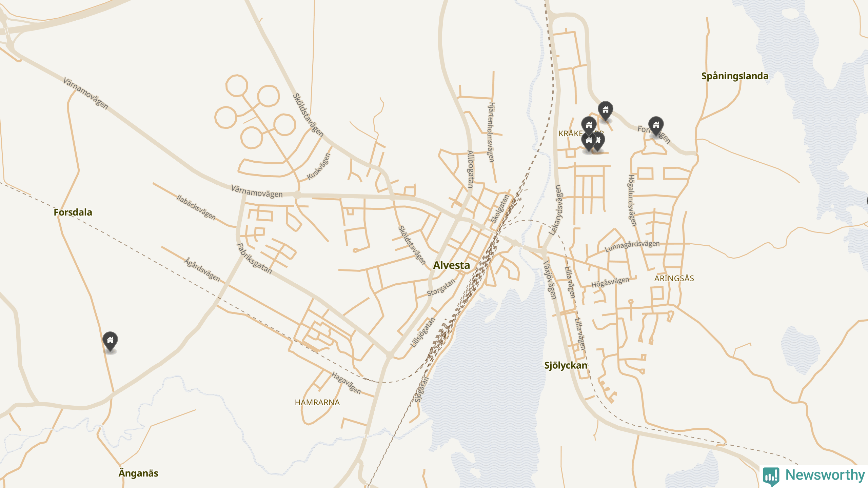Click the Lunnagårdsvägen street label
Image resolution: width=868 pixels, height=488 pixels.
[632, 246]
